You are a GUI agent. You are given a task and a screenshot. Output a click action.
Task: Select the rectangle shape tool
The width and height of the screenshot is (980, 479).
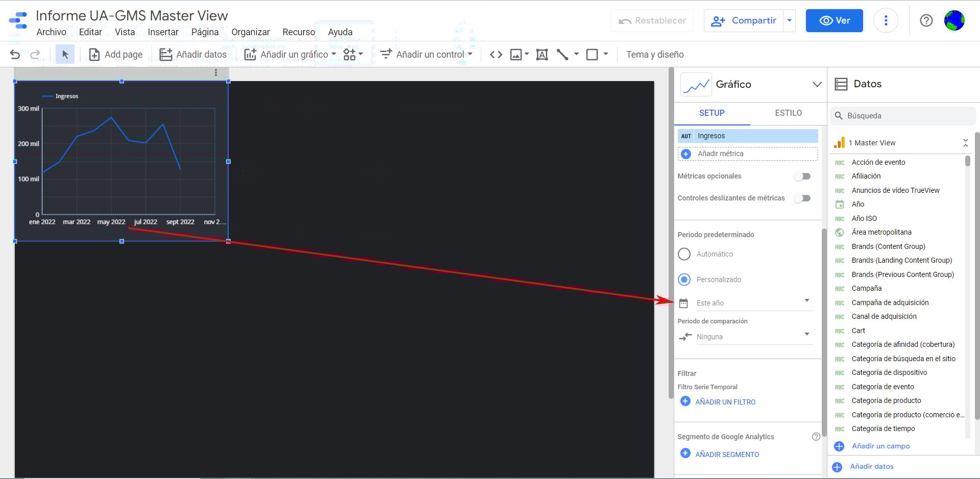592,55
